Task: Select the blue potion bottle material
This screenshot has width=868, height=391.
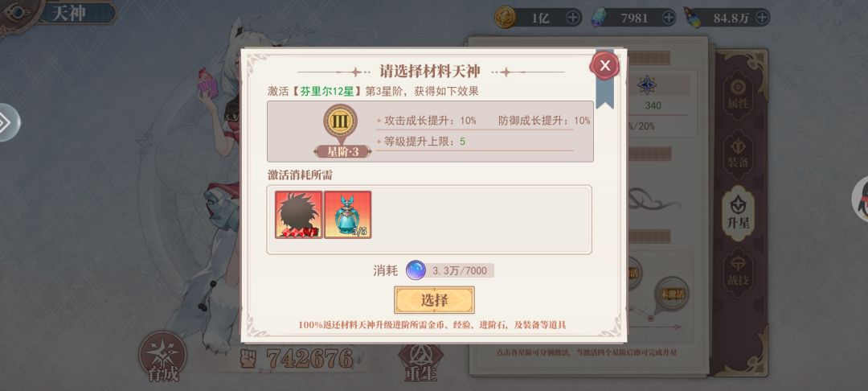Action: pos(348,215)
